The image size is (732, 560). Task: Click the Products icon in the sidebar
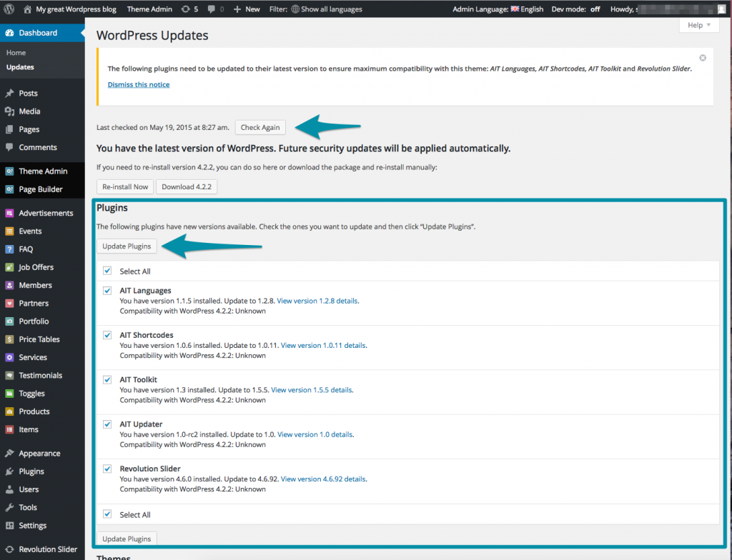pyautogui.click(x=9, y=411)
